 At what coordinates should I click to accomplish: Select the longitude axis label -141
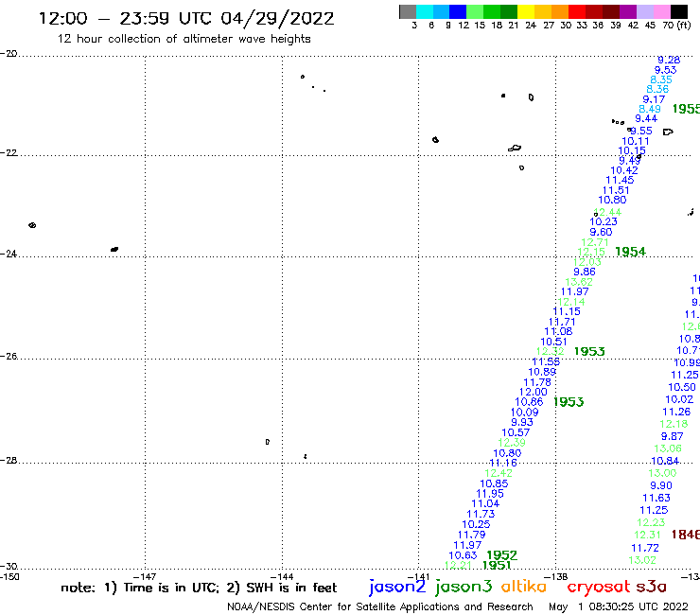tap(419, 576)
